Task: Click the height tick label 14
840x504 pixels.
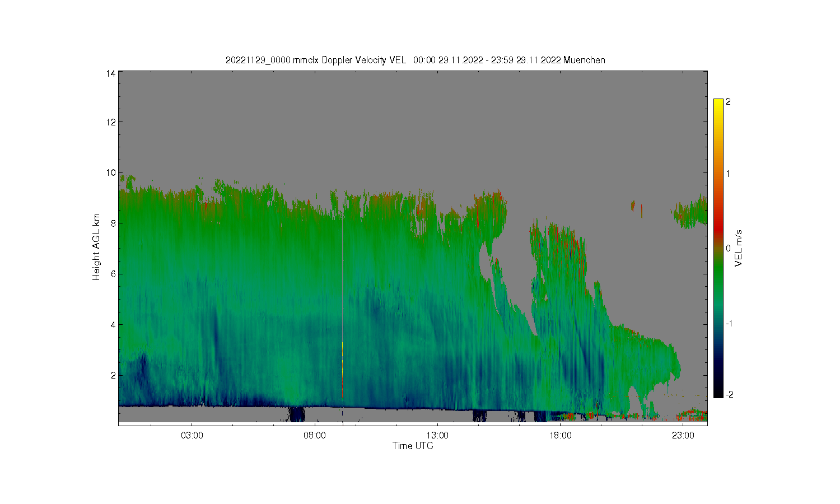Action: coord(111,73)
